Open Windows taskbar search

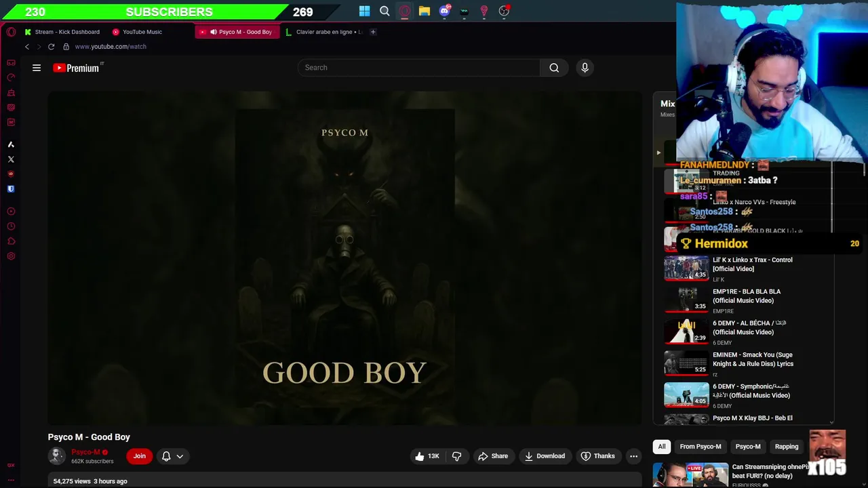384,11
